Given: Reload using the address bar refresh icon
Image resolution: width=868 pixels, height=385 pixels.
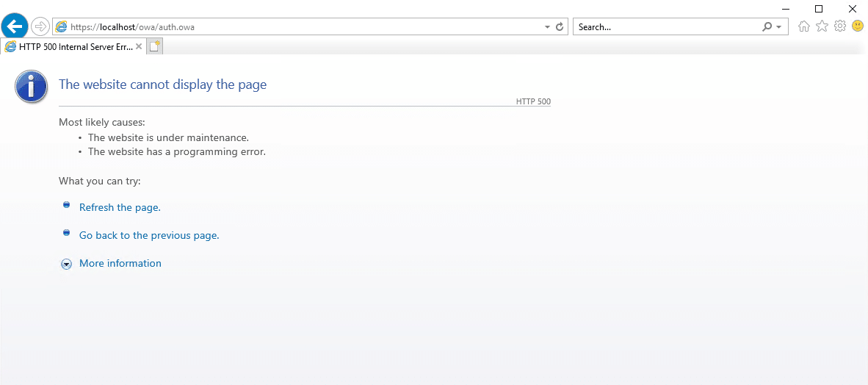Looking at the screenshot, I should click(x=560, y=27).
